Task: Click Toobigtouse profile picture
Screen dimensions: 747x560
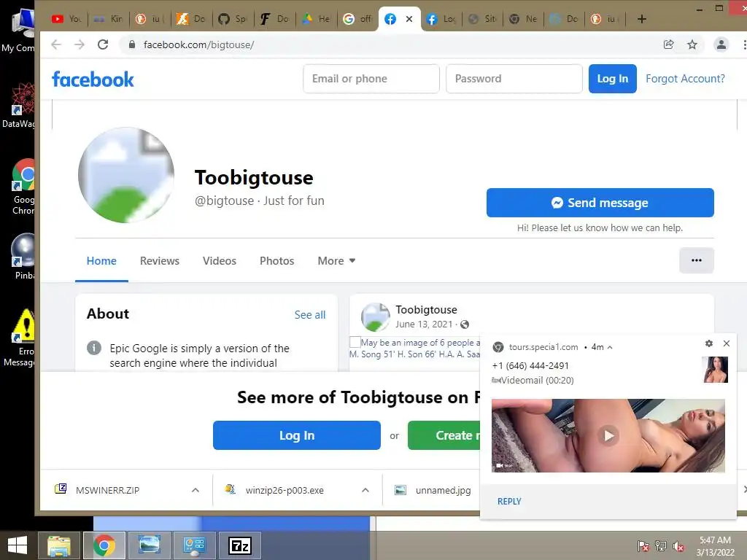Action: click(126, 175)
